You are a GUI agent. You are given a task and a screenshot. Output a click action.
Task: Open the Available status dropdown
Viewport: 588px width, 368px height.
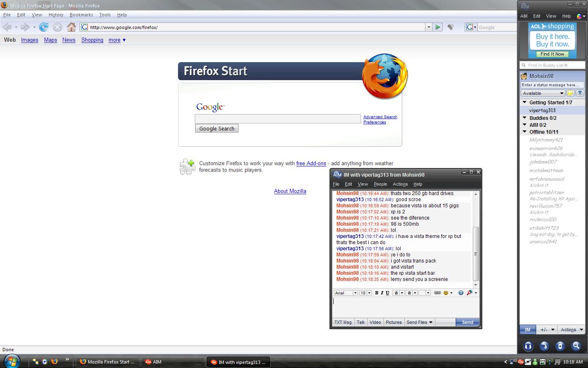coord(543,93)
